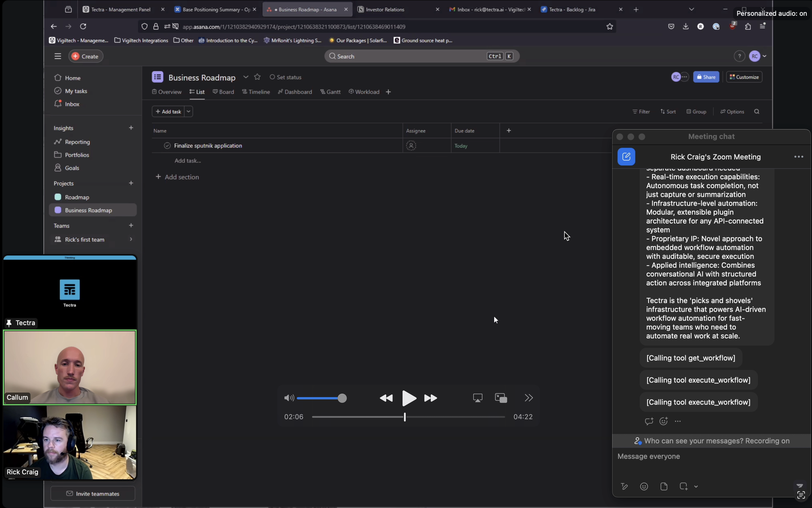This screenshot has width=812, height=508.
Task: Add a new Insights item
Action: pos(131,128)
